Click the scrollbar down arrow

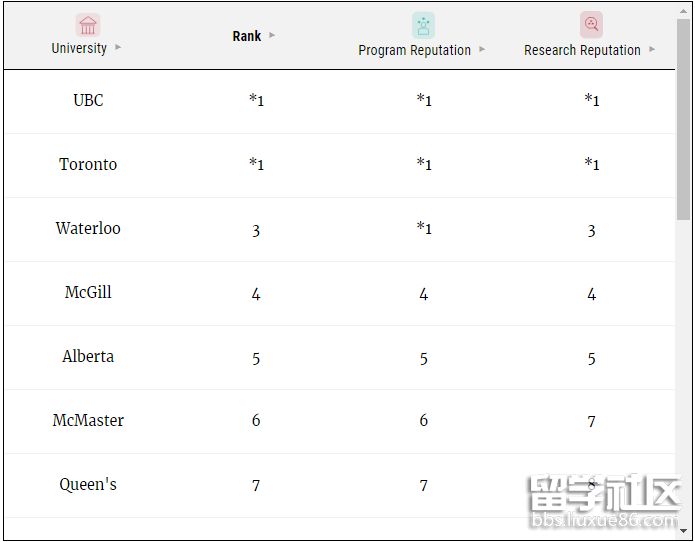pyautogui.click(x=683, y=530)
